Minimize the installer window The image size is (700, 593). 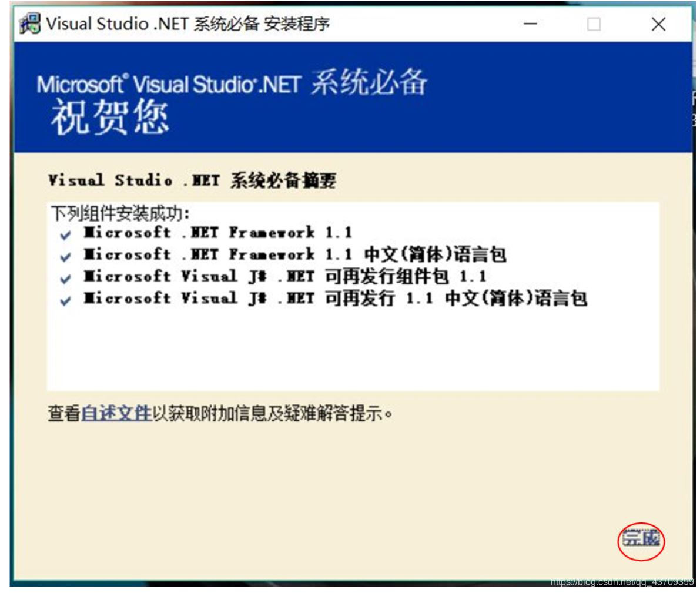[530, 24]
